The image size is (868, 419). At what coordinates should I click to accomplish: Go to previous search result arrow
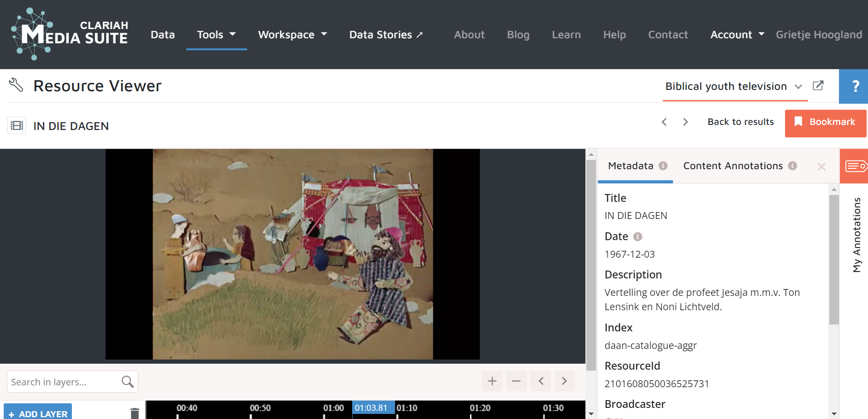tap(664, 122)
